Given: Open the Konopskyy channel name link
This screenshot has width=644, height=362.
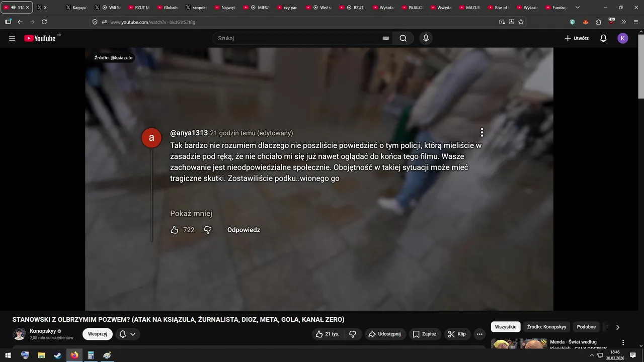Looking at the screenshot, I should pos(42,331).
